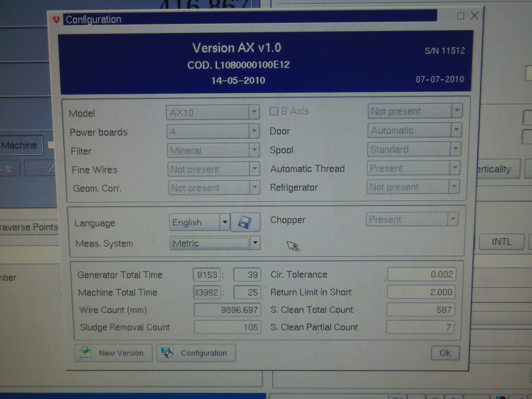The height and width of the screenshot is (399, 532).
Task: Click the 'Traverse Points' label in background
Action: (x=29, y=227)
